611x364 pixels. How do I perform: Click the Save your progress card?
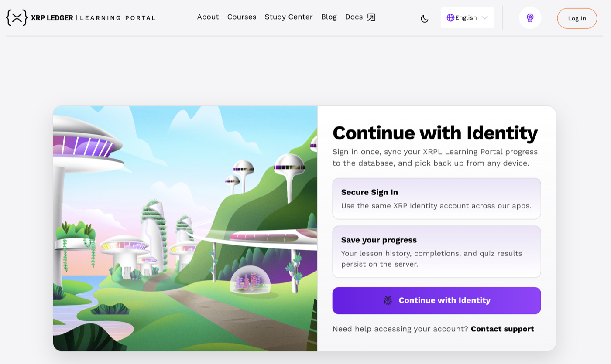436,252
